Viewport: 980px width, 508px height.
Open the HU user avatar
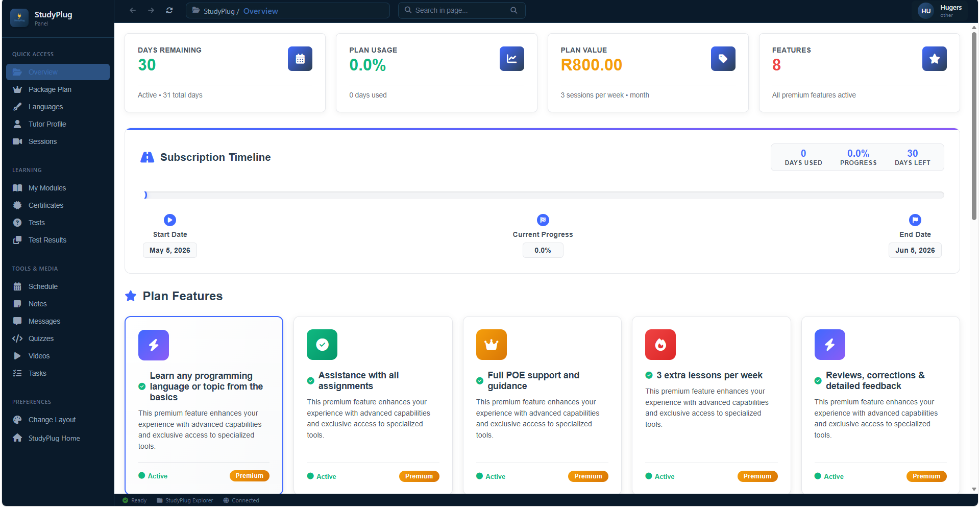click(x=926, y=11)
